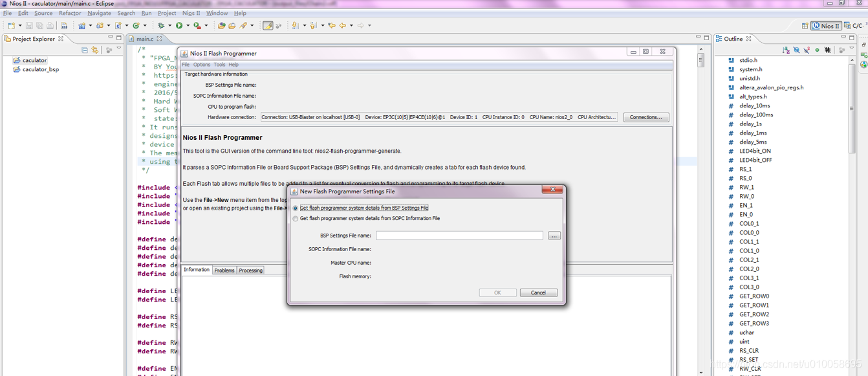Open the Nios II menu
The image size is (868, 376).
pos(191,13)
